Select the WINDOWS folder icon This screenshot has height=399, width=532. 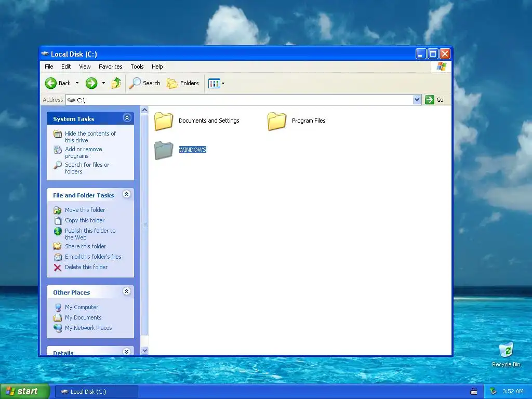(x=164, y=150)
